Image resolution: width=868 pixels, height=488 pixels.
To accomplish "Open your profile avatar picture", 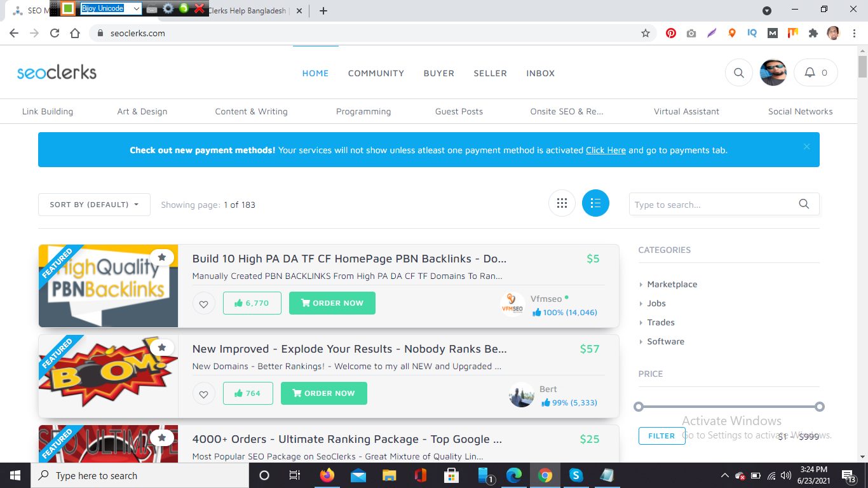I will [x=773, y=72].
